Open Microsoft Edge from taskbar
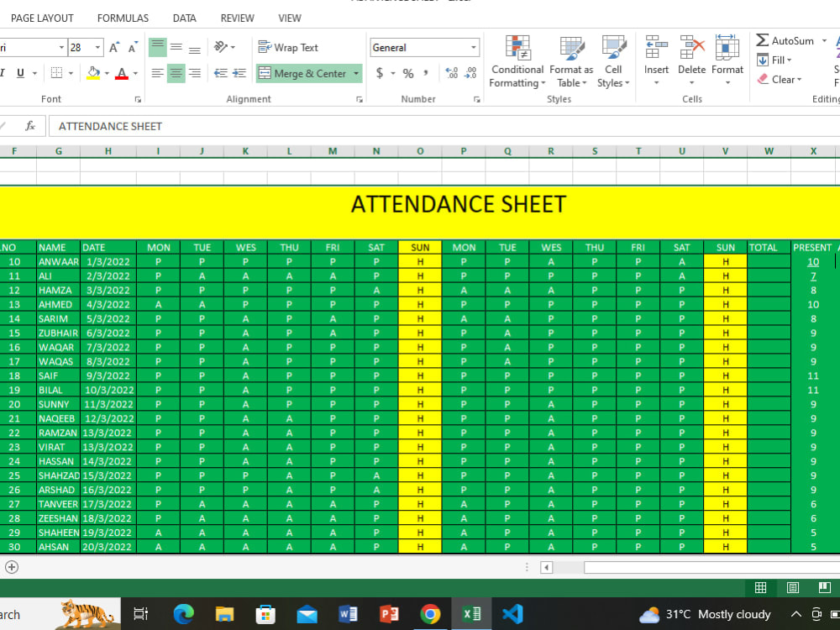This screenshot has width=840, height=630. point(184,614)
